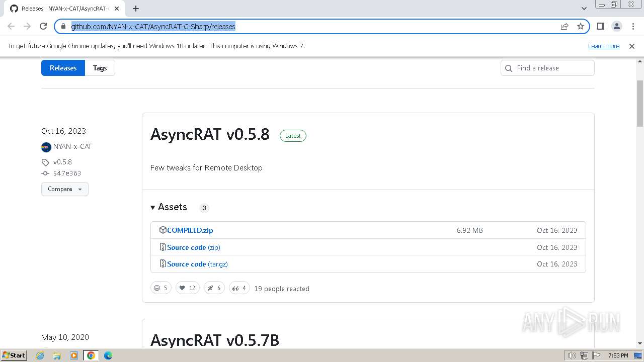Reload the current page

pyautogui.click(x=43, y=26)
